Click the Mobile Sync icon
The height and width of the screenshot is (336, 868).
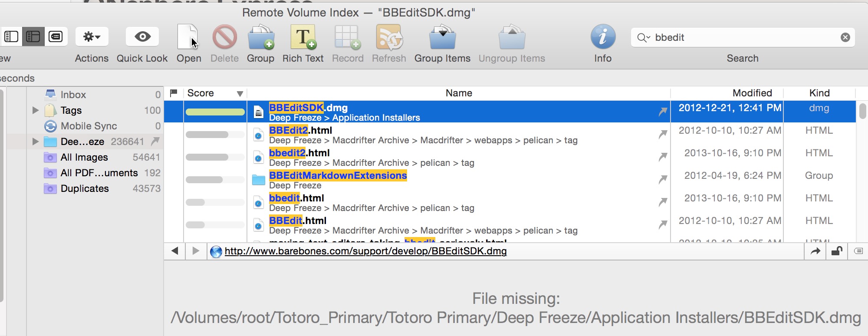point(50,126)
